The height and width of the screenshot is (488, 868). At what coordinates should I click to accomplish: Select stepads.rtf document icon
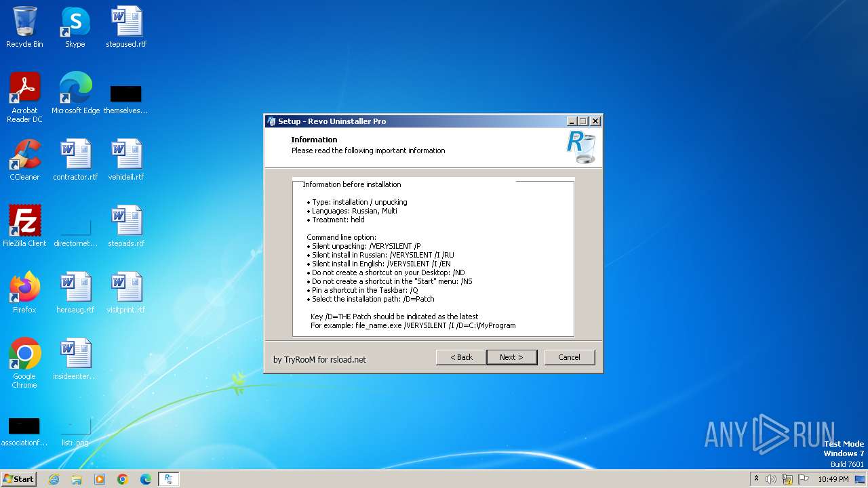pos(126,226)
